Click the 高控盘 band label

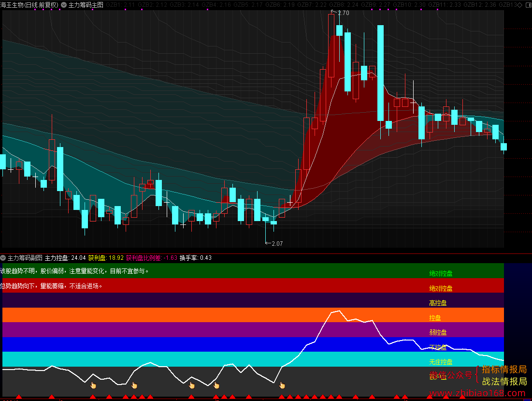tap(438, 303)
